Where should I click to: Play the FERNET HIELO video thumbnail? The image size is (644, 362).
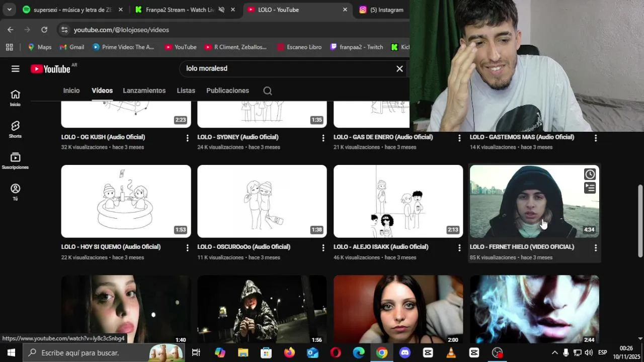click(534, 201)
